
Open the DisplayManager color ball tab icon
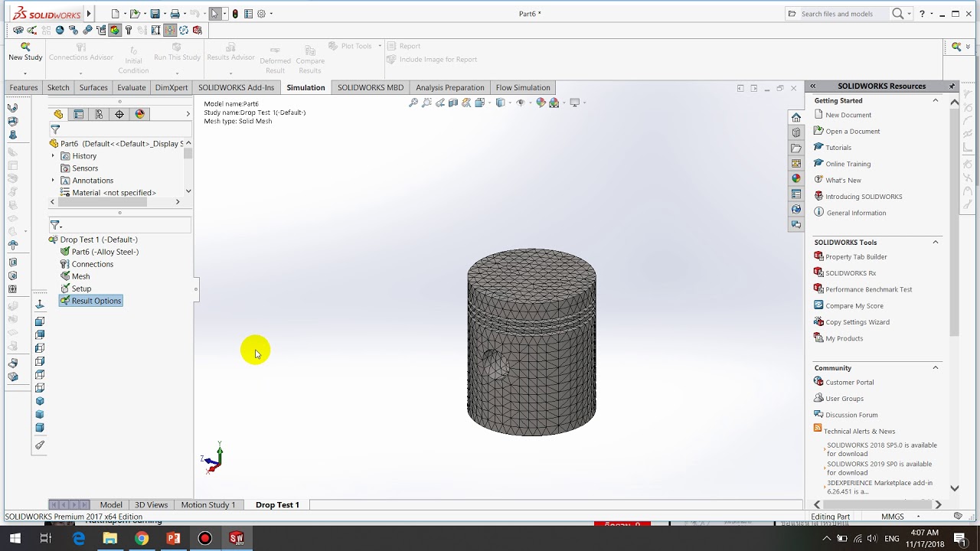(139, 114)
